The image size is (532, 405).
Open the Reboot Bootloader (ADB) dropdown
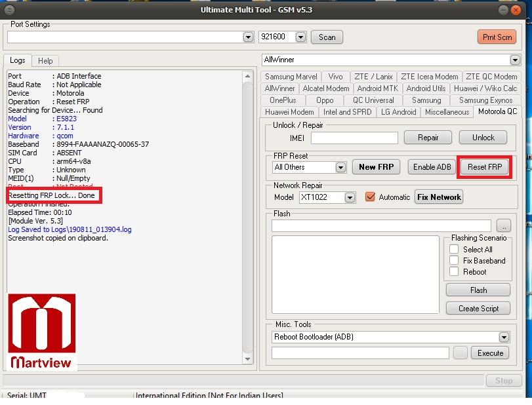tap(504, 337)
